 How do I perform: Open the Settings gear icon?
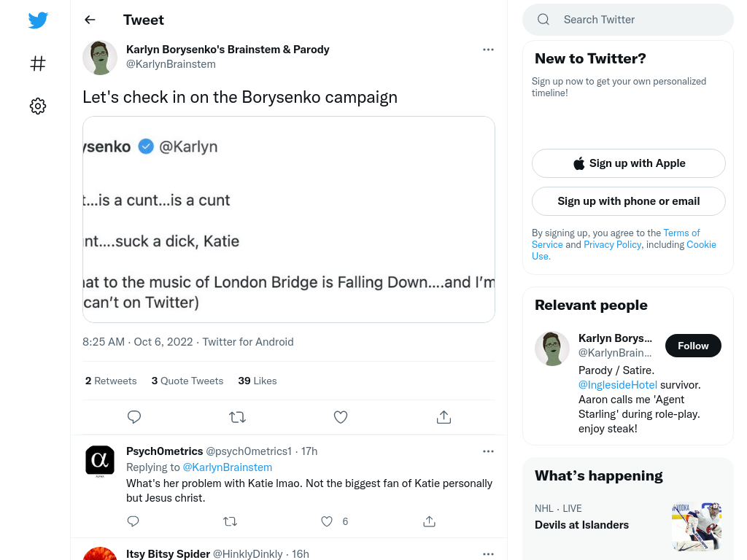point(38,106)
